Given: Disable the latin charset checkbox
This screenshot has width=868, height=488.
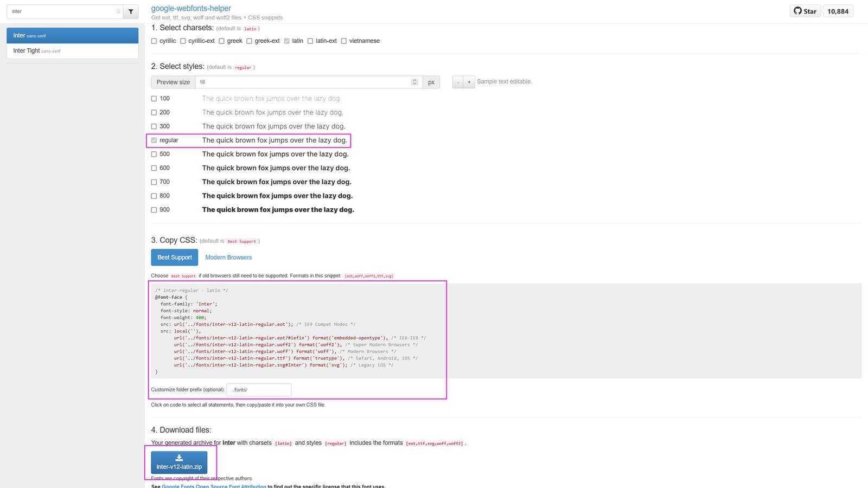Looking at the screenshot, I should [287, 41].
